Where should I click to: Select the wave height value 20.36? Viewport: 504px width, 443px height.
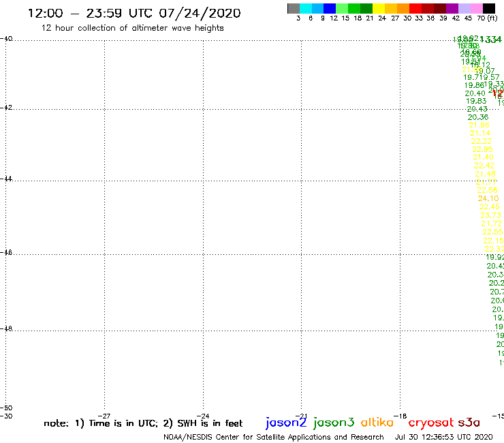pos(478,117)
